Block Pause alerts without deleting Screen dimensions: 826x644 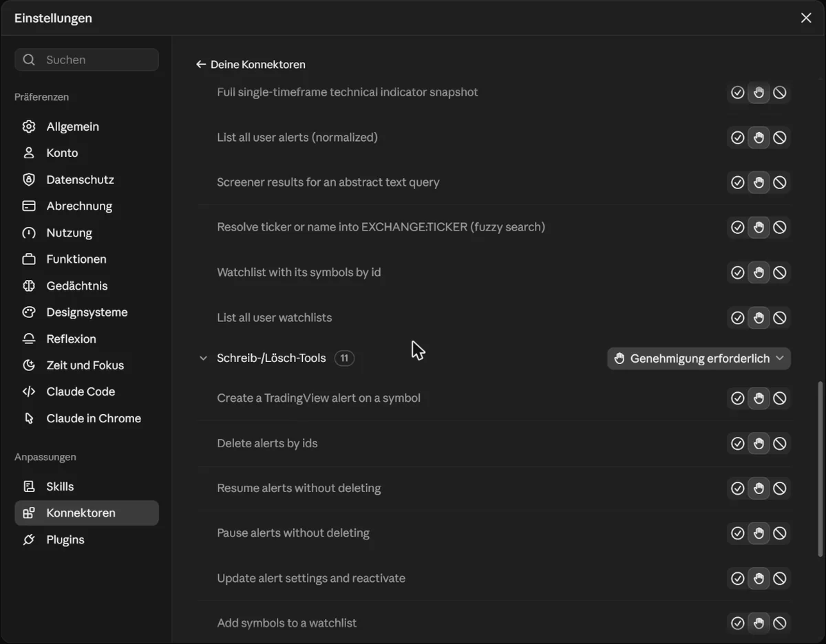pos(780,533)
